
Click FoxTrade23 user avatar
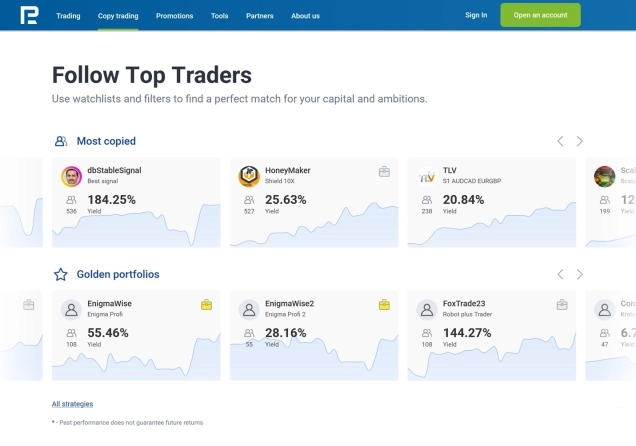pos(427,310)
